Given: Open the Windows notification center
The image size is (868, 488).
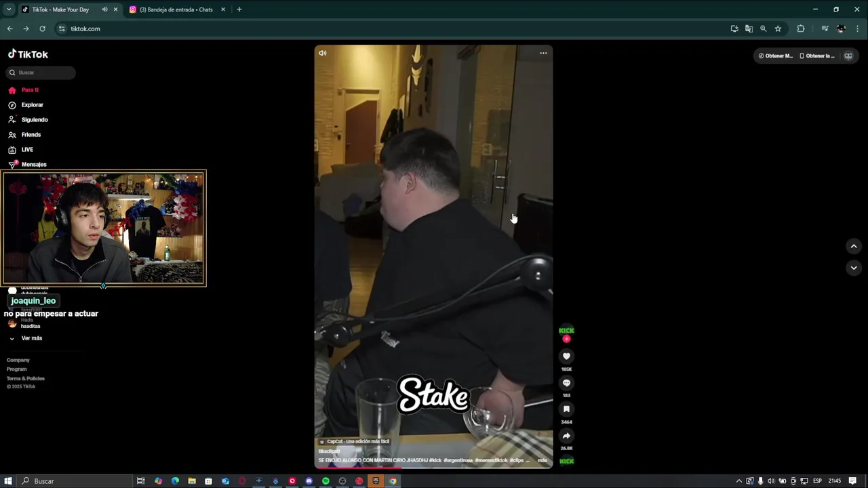Looking at the screenshot, I should tap(852, 481).
